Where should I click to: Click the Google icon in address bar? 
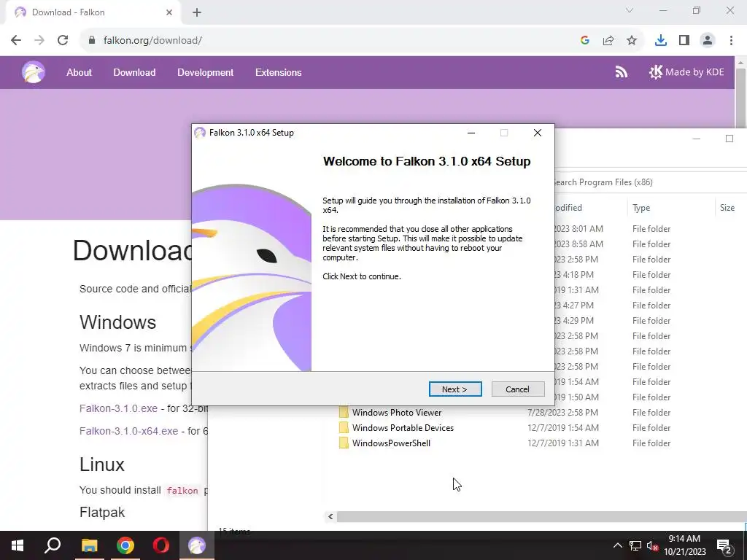tap(585, 41)
